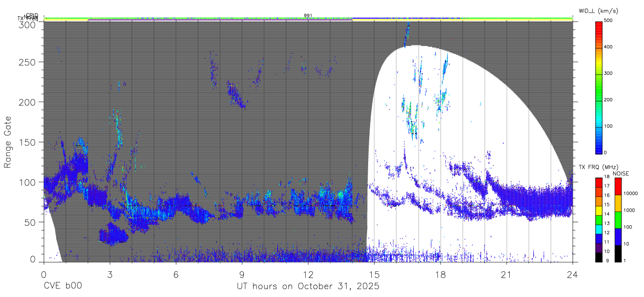Click the '17' label on TX FRQ scale
Screen dimensions: 644x297
pyautogui.click(x=607, y=186)
